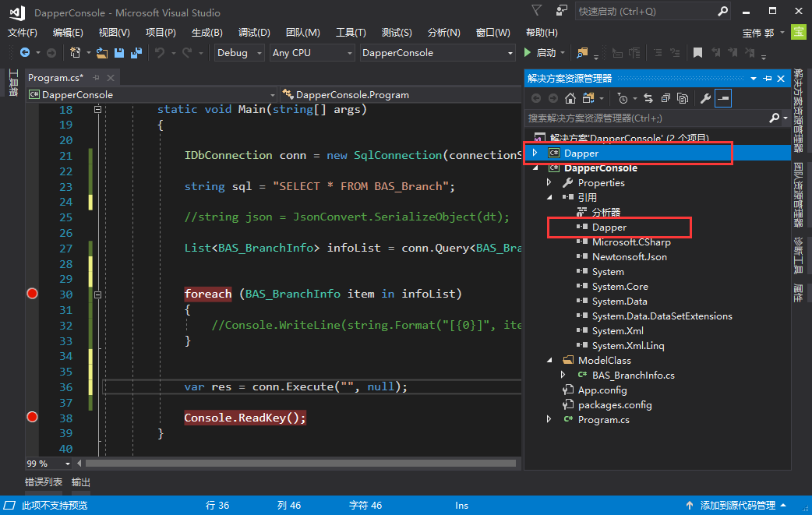
Task: Click the overflow arrow after the Find in Files icon
Action: pos(596,56)
